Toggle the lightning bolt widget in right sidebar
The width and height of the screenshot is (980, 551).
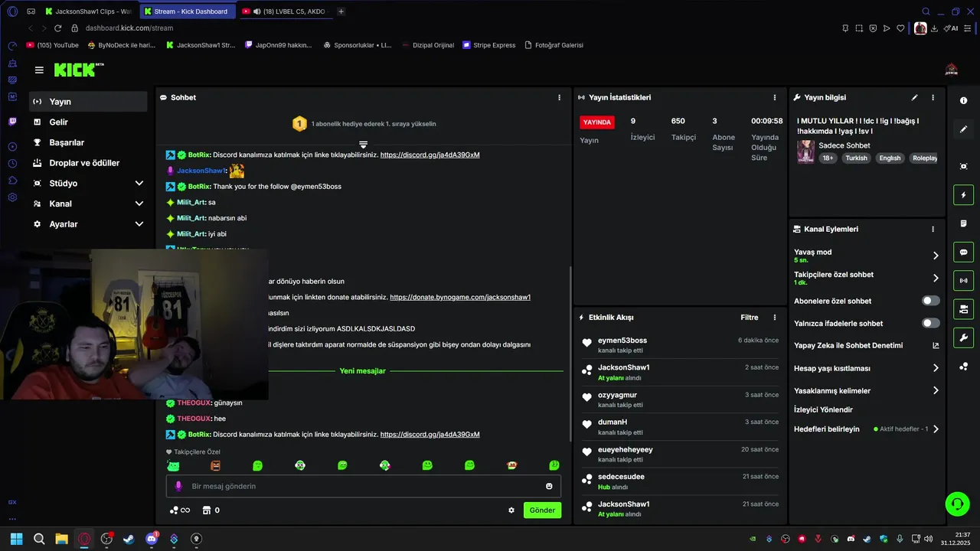point(963,195)
